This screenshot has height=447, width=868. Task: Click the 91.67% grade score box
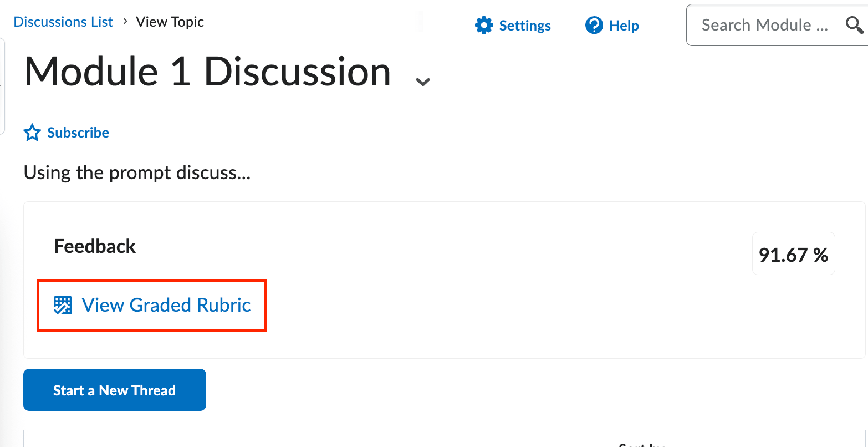click(x=793, y=253)
